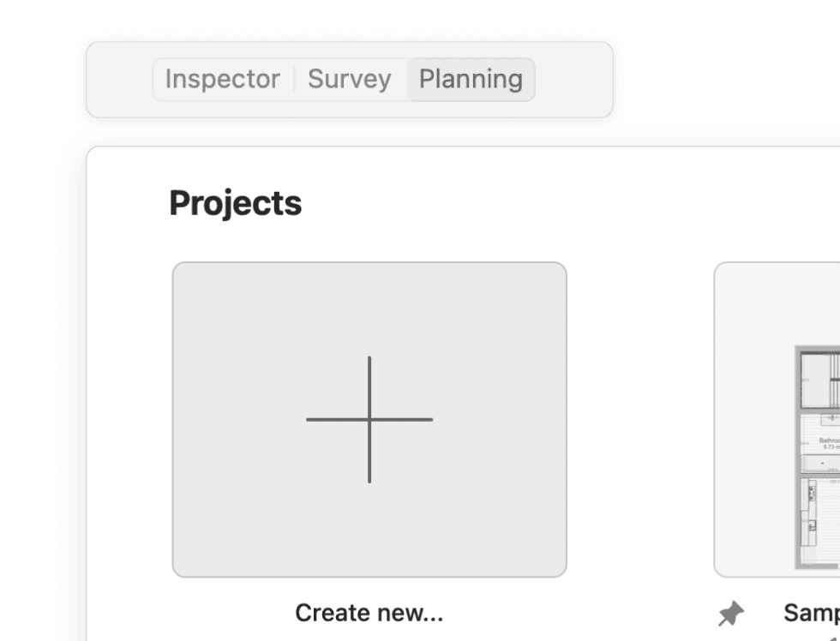Click empty toolbar area right of Planning
The image size is (840, 641).
[573, 80]
